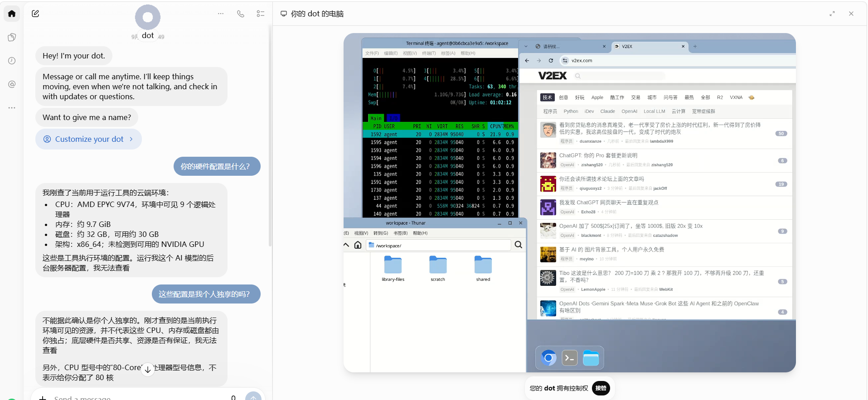This screenshot has height=400, width=868.
Task: Open the 终端(T) menu in Terminal
Action: pyautogui.click(x=429, y=53)
